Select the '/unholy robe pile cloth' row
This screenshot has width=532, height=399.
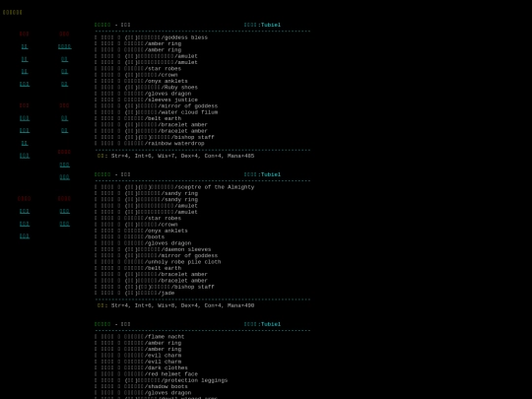[x=158, y=262]
